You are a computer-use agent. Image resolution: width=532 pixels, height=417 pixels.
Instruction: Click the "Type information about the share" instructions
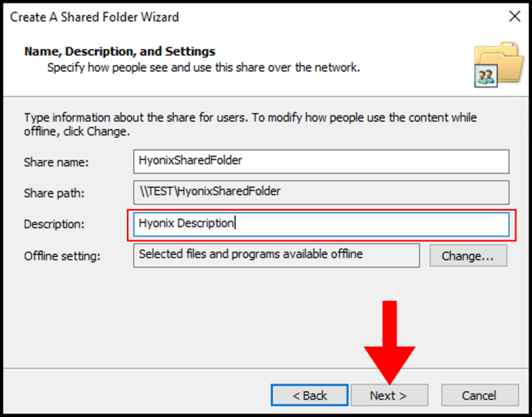tap(250, 124)
